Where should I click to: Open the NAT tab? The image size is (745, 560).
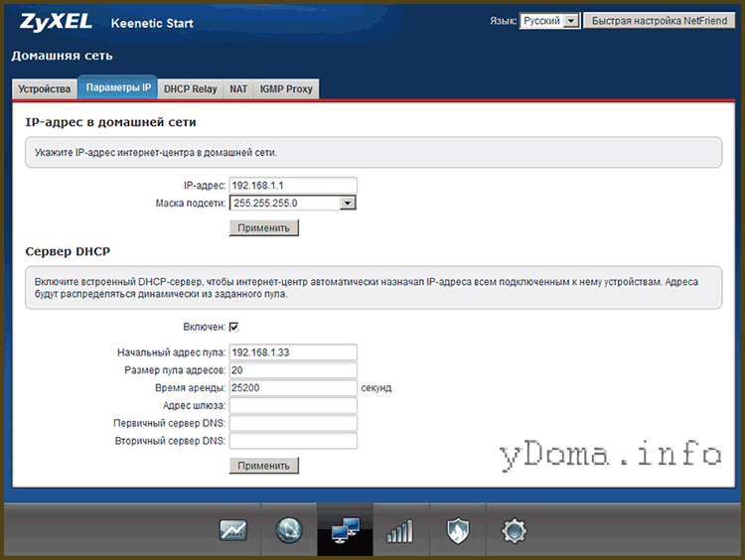[238, 88]
